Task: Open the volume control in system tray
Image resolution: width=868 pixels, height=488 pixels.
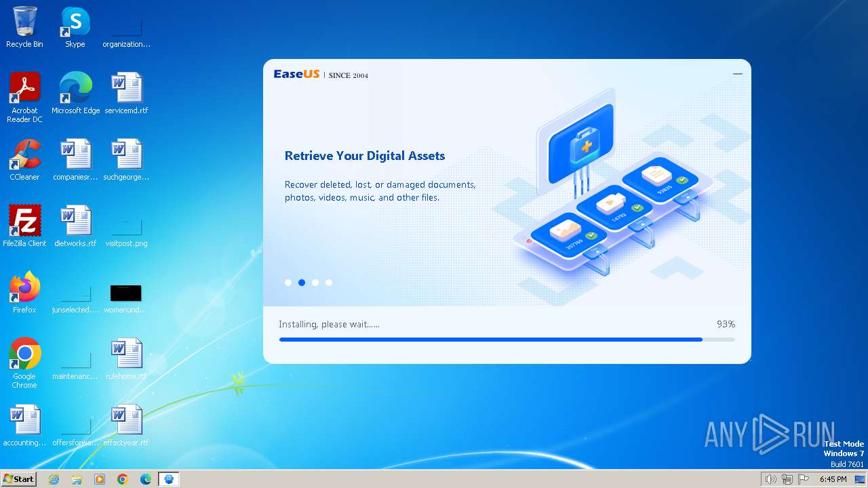Action: (770, 479)
